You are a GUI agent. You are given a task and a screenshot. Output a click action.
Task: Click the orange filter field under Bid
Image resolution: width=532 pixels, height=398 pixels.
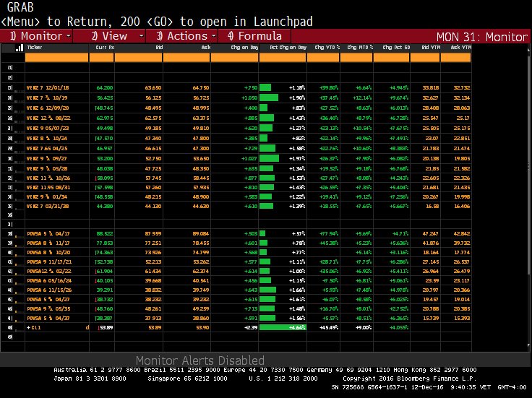point(139,58)
